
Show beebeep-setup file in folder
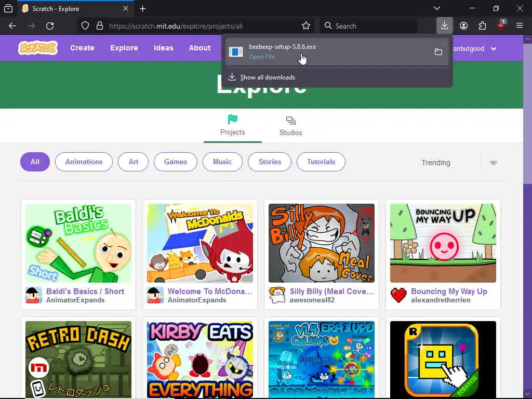(438, 51)
